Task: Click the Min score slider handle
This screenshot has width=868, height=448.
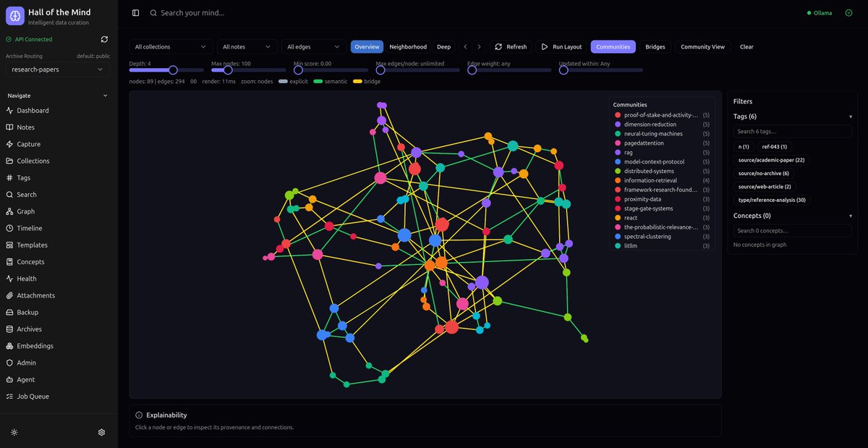Action: click(x=298, y=70)
